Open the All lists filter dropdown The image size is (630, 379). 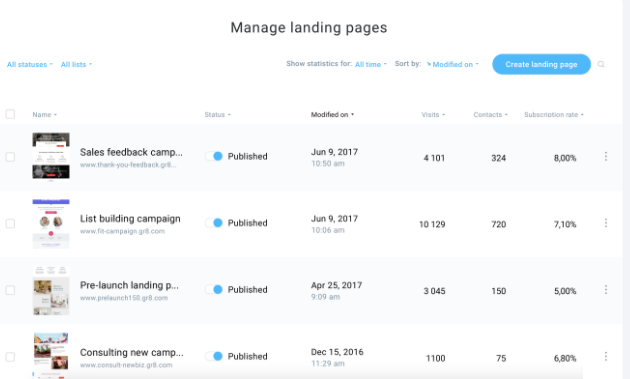(76, 64)
